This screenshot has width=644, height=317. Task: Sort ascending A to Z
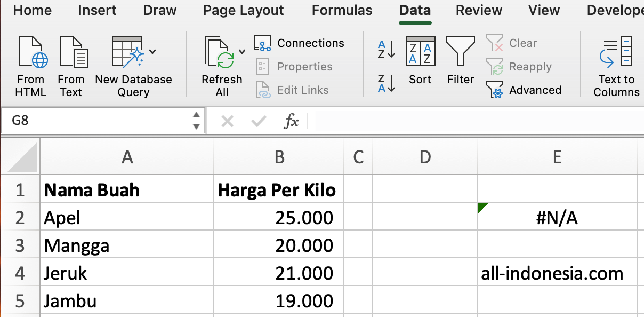coord(387,49)
